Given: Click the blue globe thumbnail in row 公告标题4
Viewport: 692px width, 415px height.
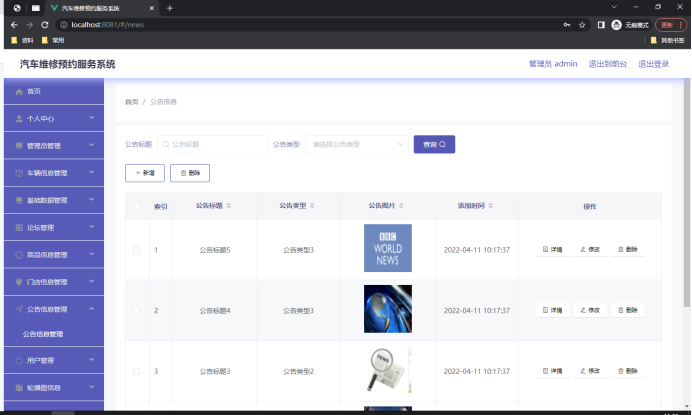Looking at the screenshot, I should [x=388, y=309].
